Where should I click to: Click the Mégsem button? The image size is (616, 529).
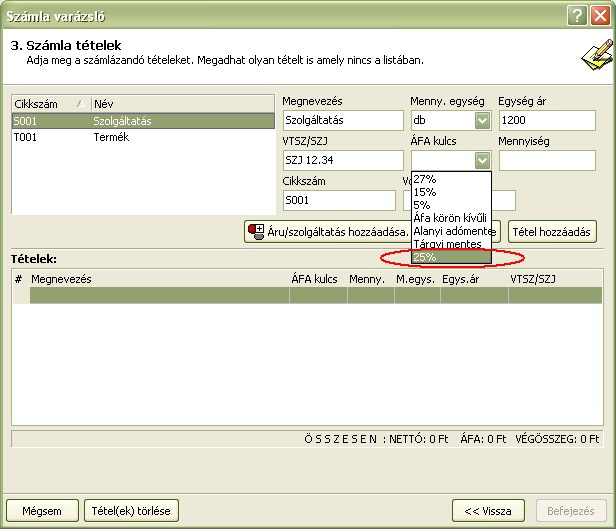click(42, 510)
